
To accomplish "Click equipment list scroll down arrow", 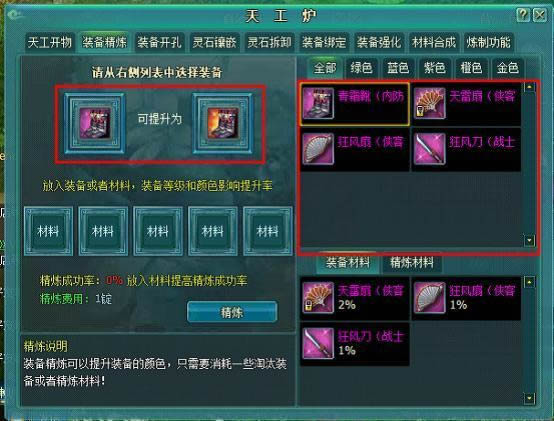I will click(529, 241).
